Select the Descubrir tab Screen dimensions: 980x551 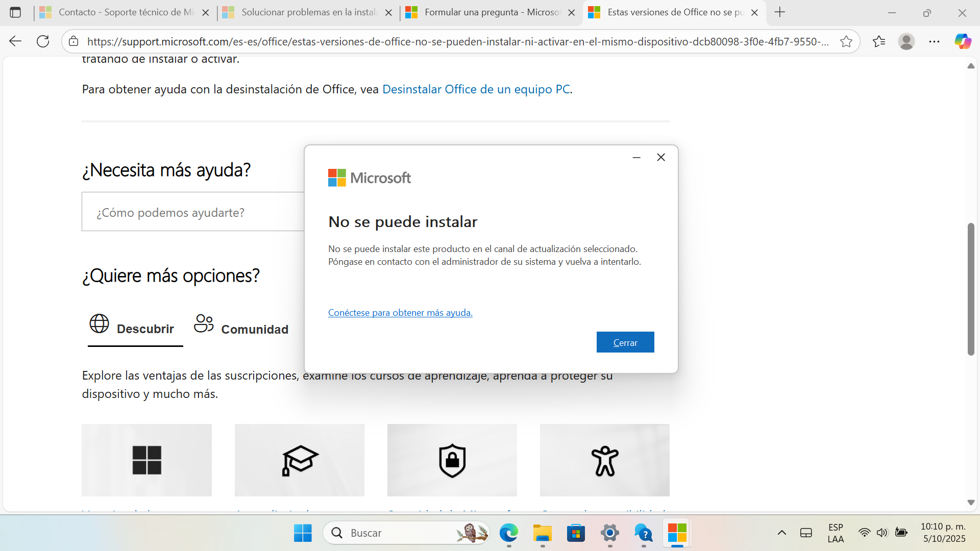coord(135,329)
